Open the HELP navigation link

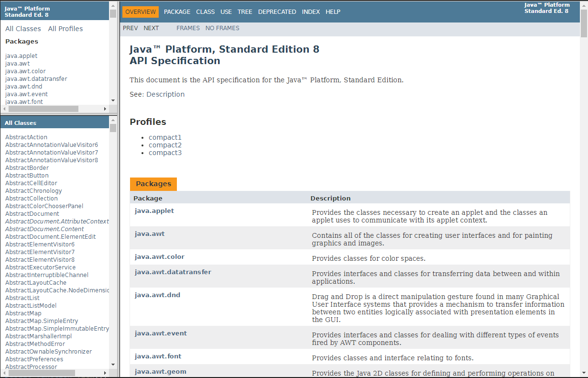tap(333, 12)
